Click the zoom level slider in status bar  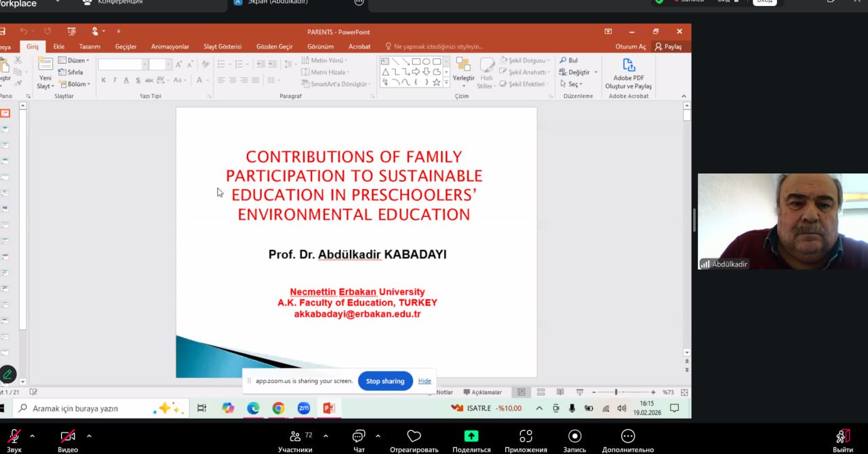[x=616, y=392]
